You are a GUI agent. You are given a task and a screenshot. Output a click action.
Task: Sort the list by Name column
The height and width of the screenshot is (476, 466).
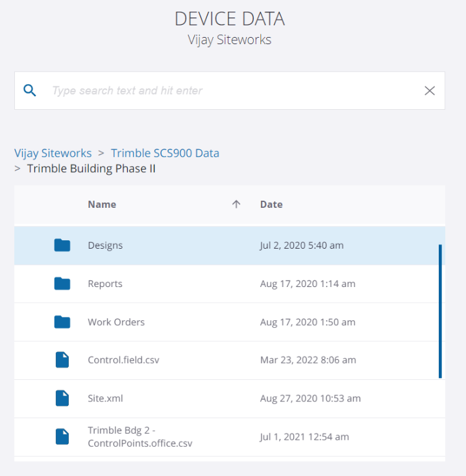point(102,205)
